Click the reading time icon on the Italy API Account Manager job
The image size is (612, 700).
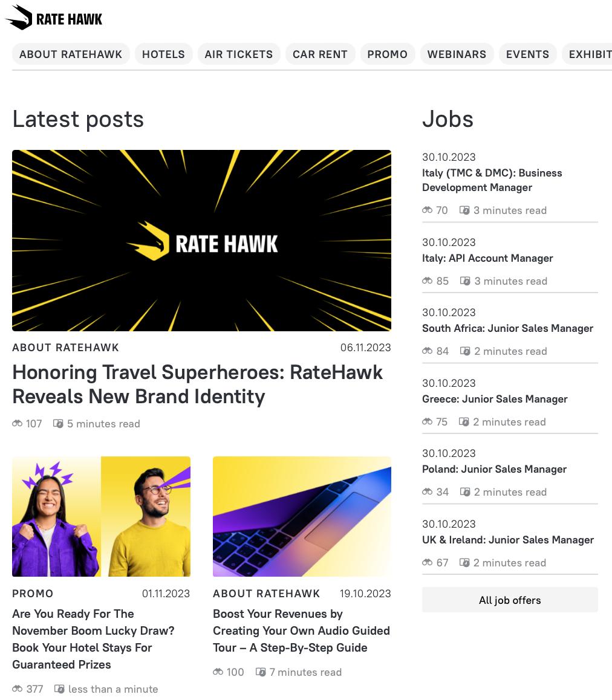464,280
